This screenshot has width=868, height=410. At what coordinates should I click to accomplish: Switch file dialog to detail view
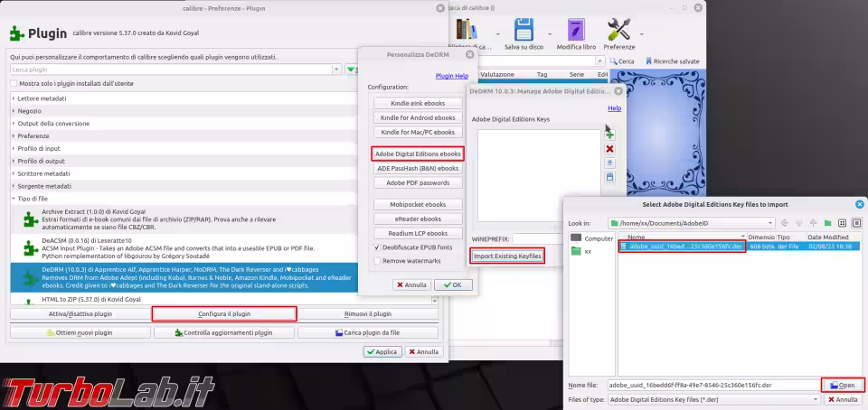pyautogui.click(x=856, y=223)
